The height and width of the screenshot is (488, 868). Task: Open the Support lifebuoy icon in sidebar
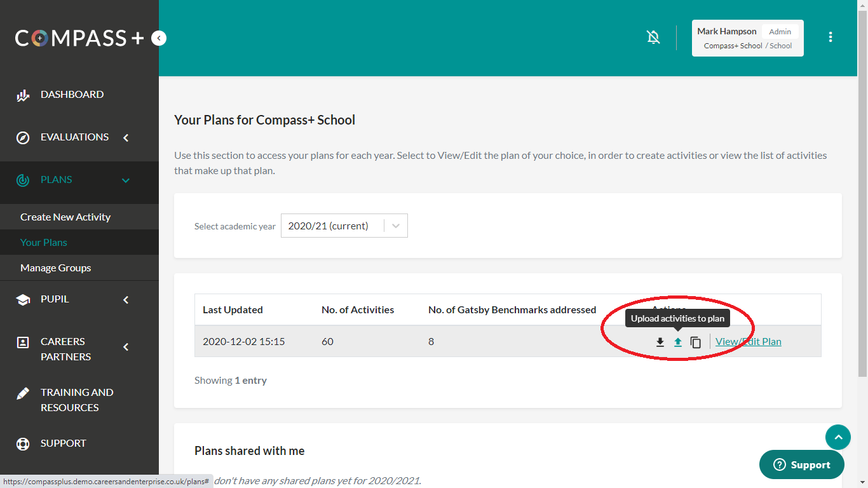tap(23, 443)
